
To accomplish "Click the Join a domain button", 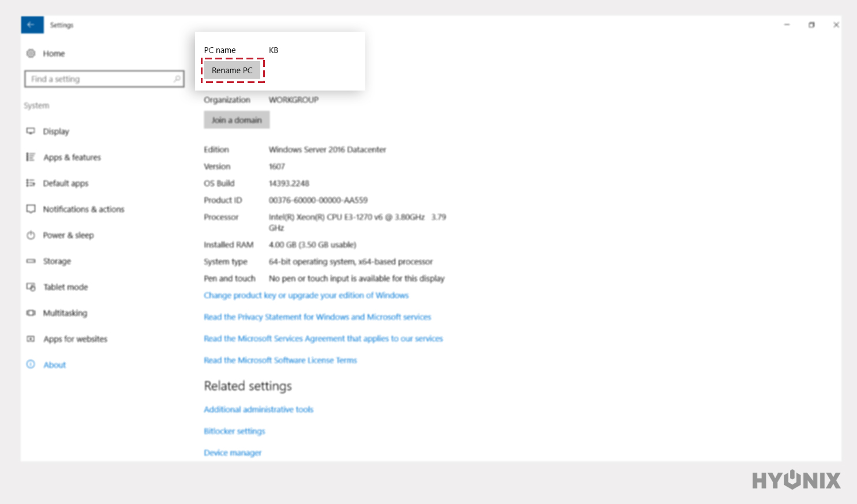I will pyautogui.click(x=237, y=119).
